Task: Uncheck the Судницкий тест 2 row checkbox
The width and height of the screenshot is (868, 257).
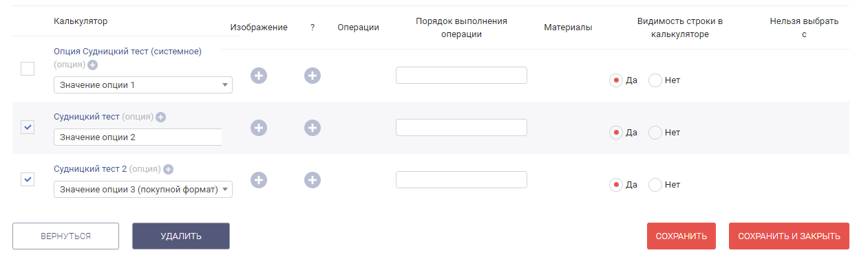Action: pyautogui.click(x=28, y=179)
